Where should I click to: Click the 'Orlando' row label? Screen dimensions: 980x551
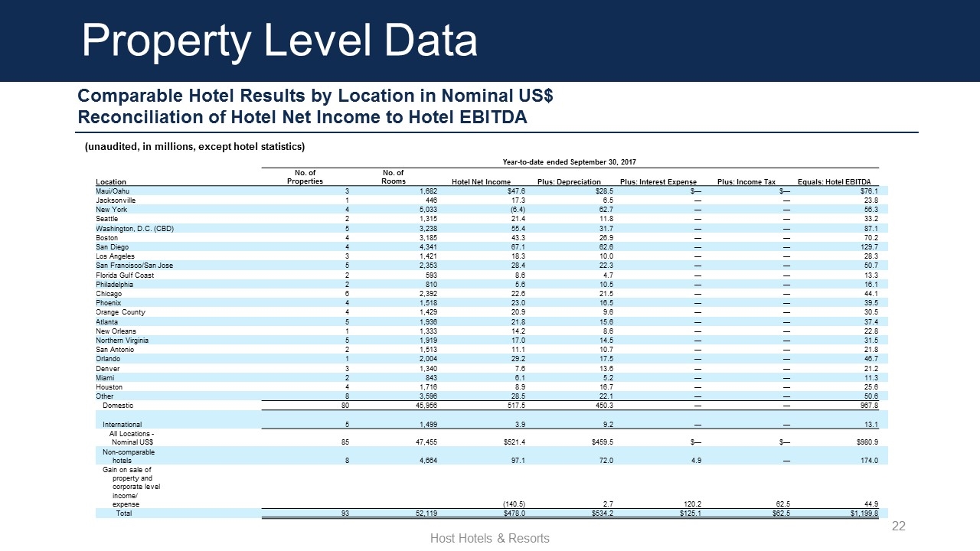coord(108,358)
